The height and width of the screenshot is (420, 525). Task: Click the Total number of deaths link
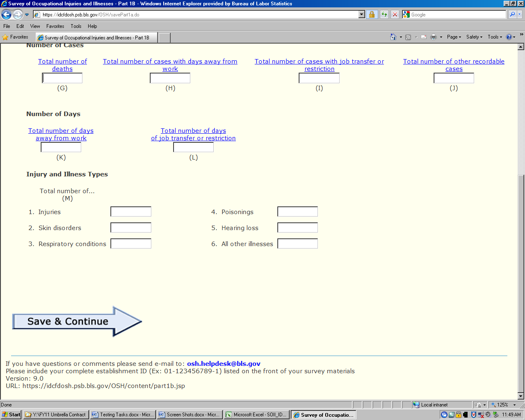[62, 65]
